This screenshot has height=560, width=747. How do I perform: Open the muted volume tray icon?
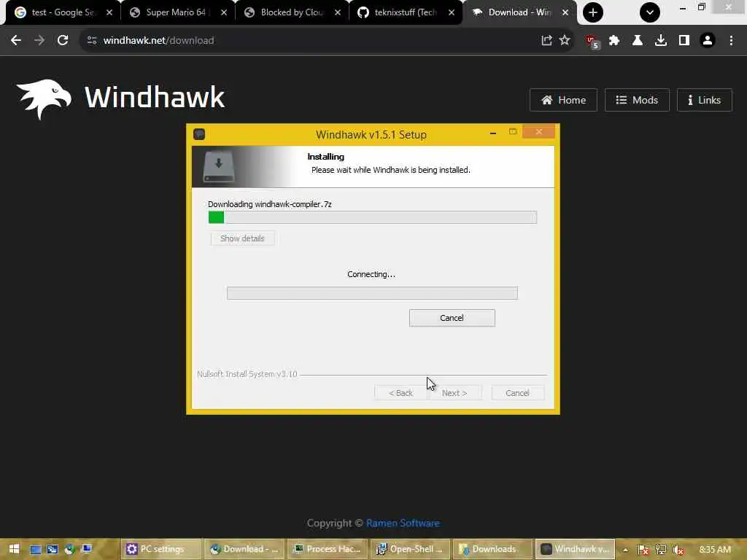[x=678, y=550]
